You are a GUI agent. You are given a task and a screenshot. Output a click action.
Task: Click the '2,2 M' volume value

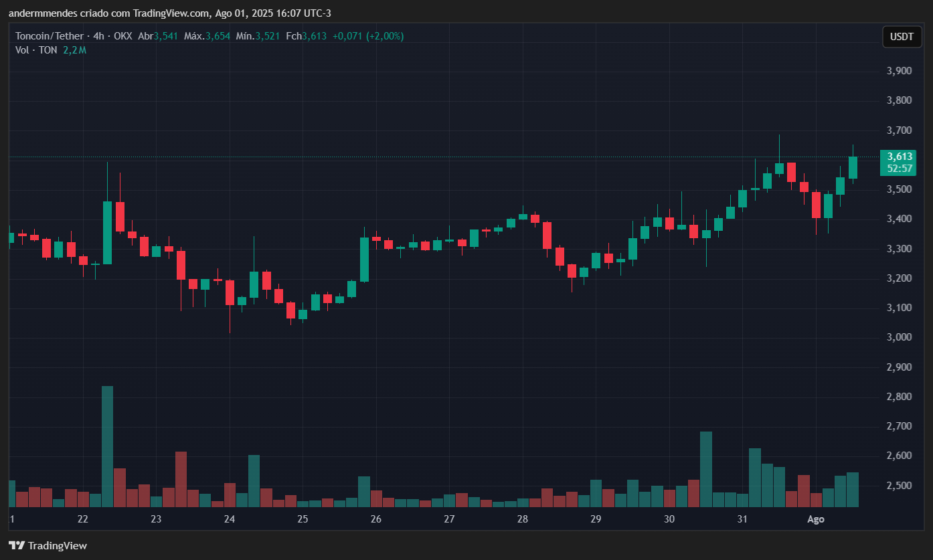[x=75, y=50]
